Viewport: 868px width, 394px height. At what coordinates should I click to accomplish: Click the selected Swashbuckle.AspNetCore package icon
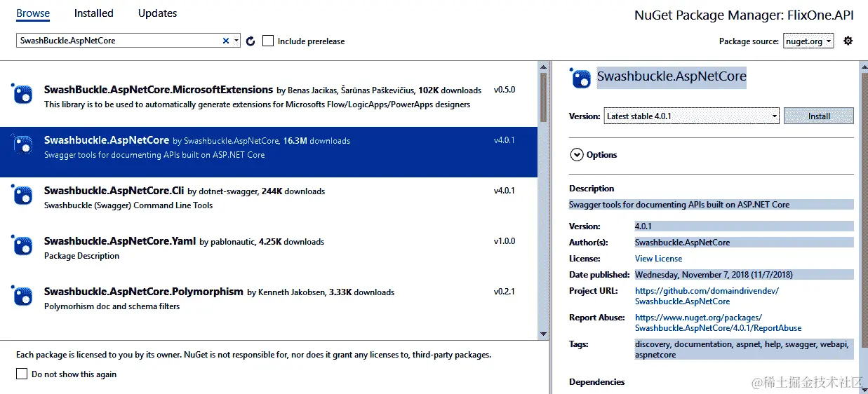[x=22, y=144]
